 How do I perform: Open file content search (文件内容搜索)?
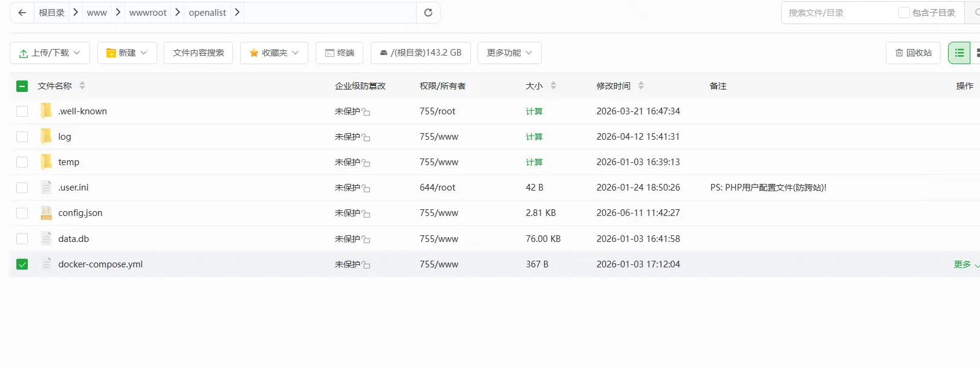click(198, 53)
